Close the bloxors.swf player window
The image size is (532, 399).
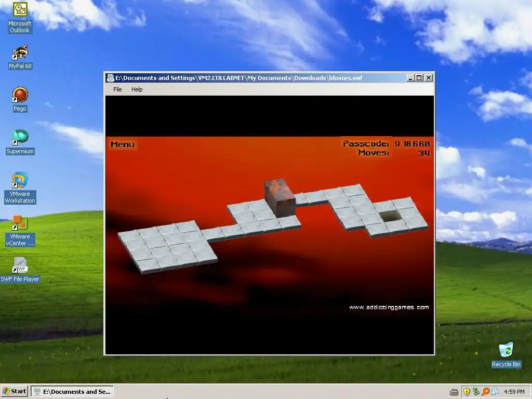coord(429,78)
